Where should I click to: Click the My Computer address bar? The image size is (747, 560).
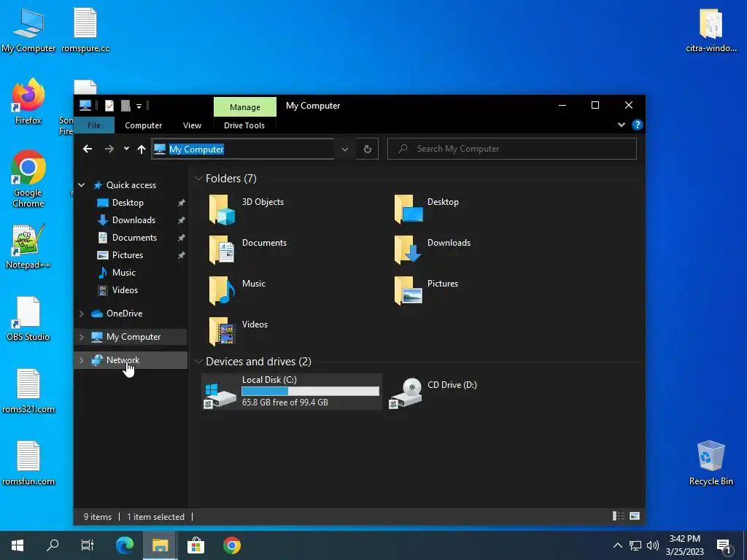(x=243, y=149)
